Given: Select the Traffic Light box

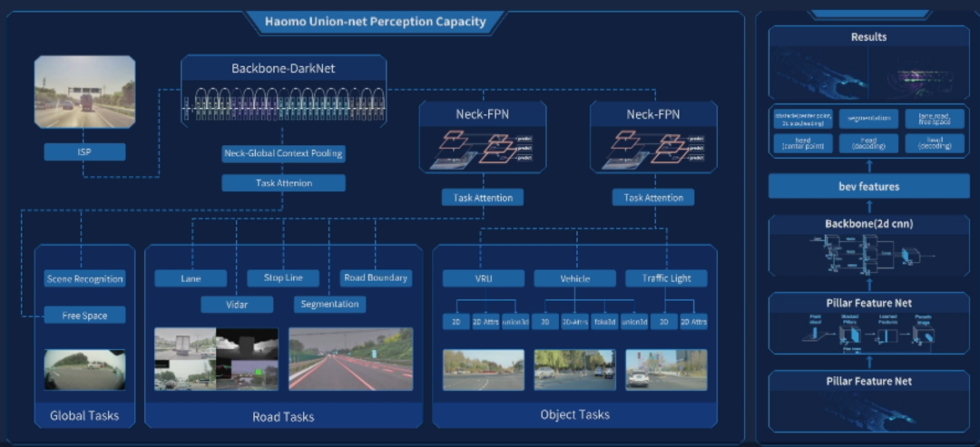Looking at the screenshot, I should point(666,278).
